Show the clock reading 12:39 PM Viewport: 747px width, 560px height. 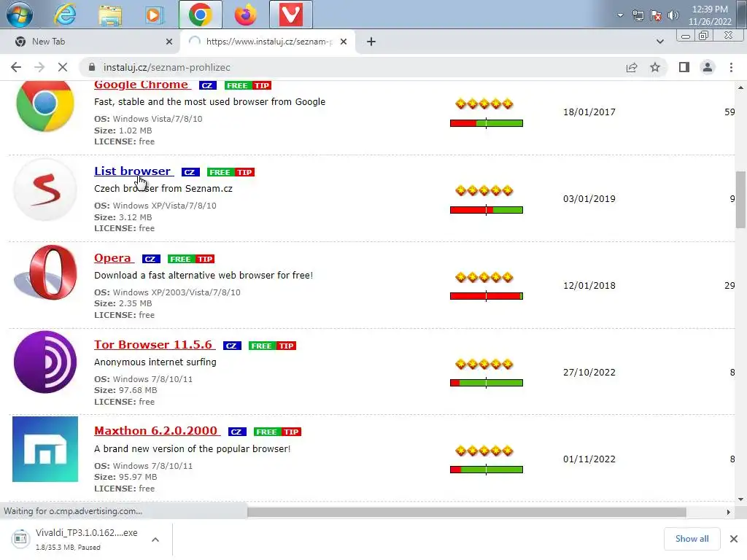point(710,9)
